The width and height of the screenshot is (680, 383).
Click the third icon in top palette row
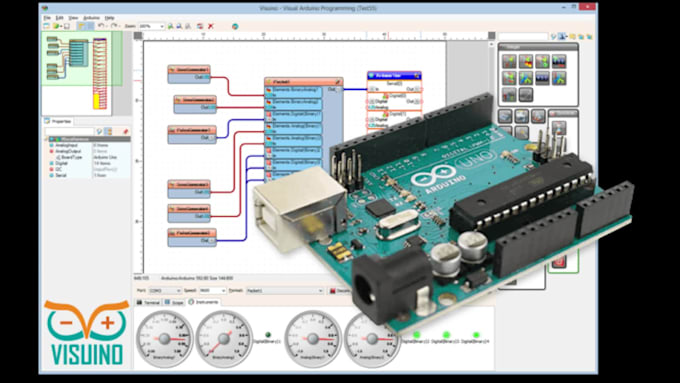tap(542, 61)
